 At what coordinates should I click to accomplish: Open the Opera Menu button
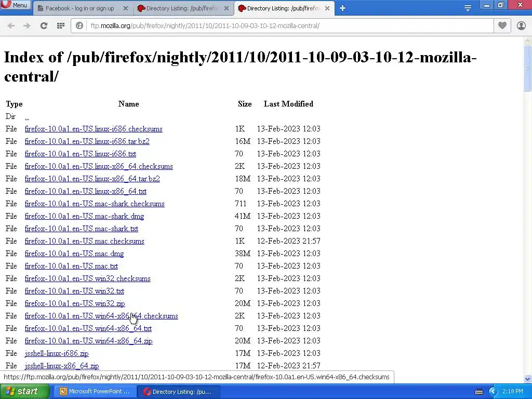16,5
